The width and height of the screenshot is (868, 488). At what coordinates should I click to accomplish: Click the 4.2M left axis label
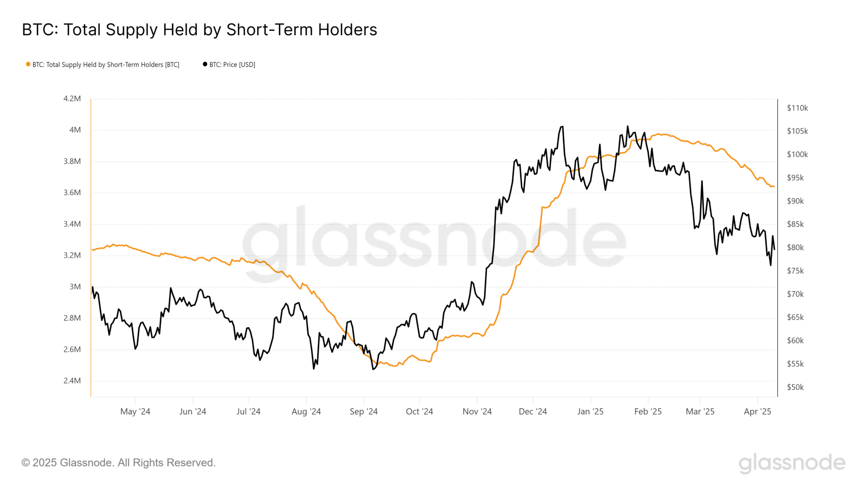pyautogui.click(x=72, y=99)
